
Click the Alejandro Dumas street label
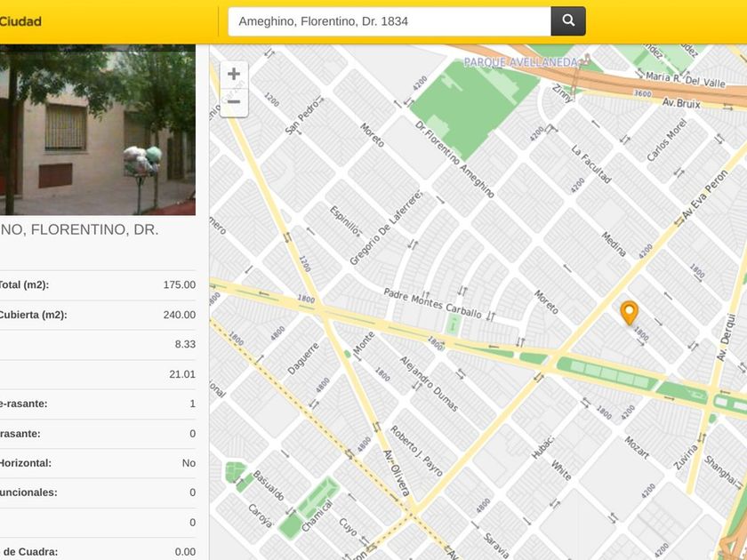click(x=429, y=384)
